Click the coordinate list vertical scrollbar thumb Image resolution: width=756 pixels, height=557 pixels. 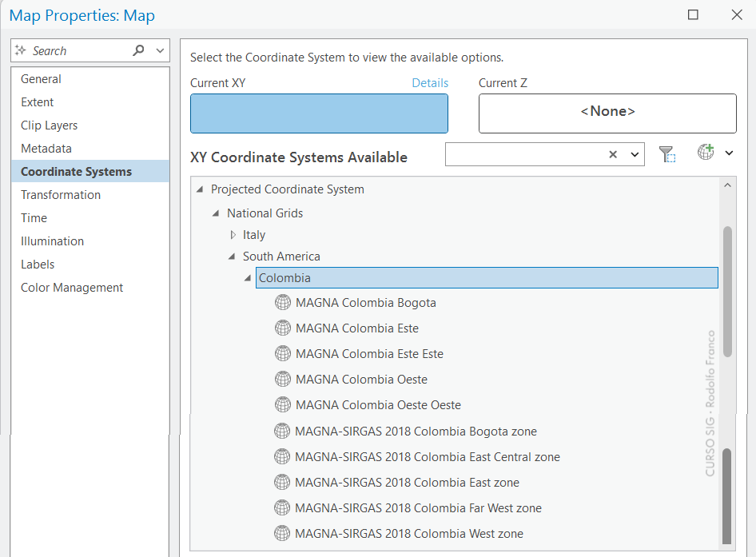[727, 292]
